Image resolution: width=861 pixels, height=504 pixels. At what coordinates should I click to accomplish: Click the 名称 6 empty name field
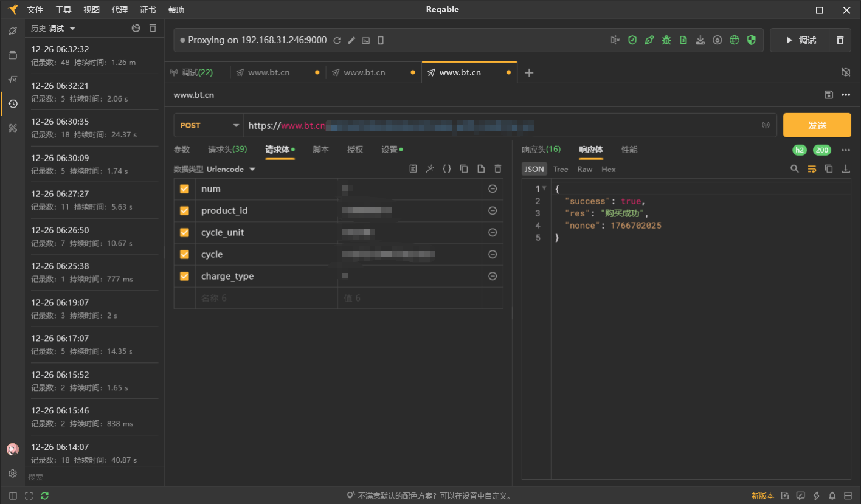(x=266, y=298)
